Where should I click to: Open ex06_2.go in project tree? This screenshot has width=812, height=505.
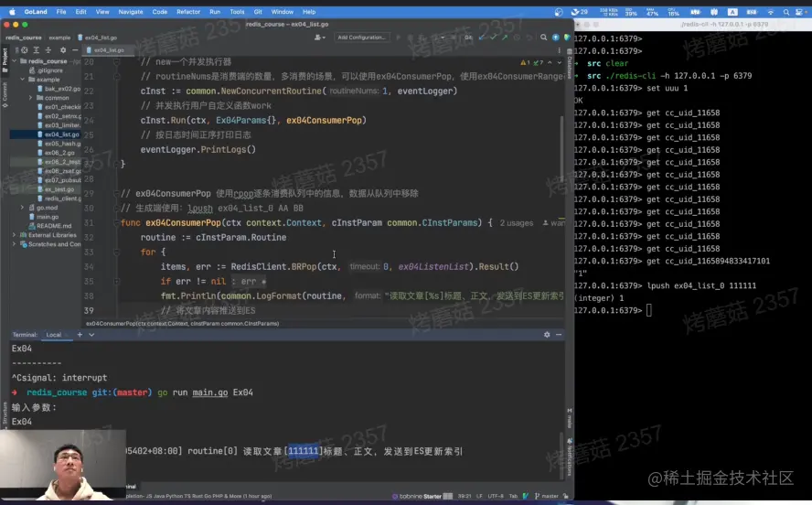click(56, 153)
